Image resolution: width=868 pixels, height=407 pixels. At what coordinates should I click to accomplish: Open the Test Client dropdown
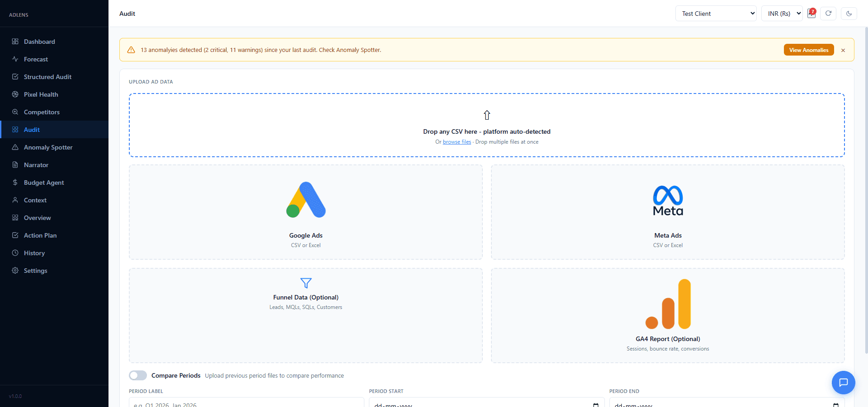tap(716, 13)
